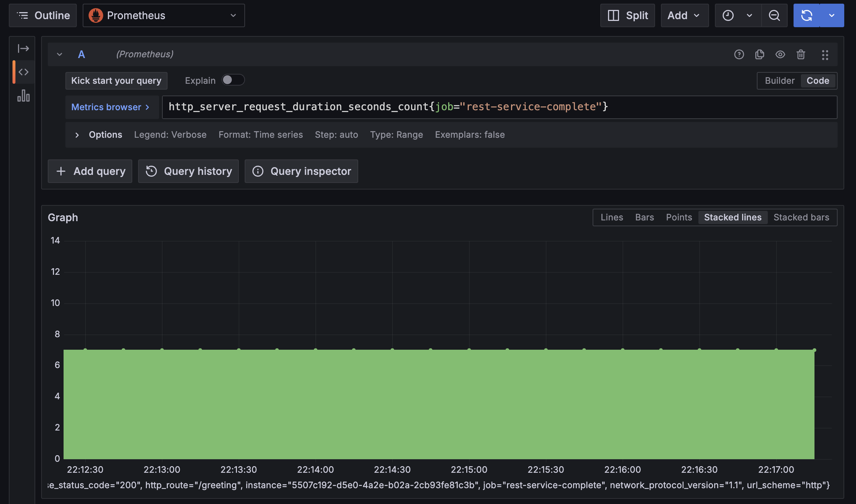Click the Graph panel title
This screenshot has height=504, width=856.
pos(63,217)
